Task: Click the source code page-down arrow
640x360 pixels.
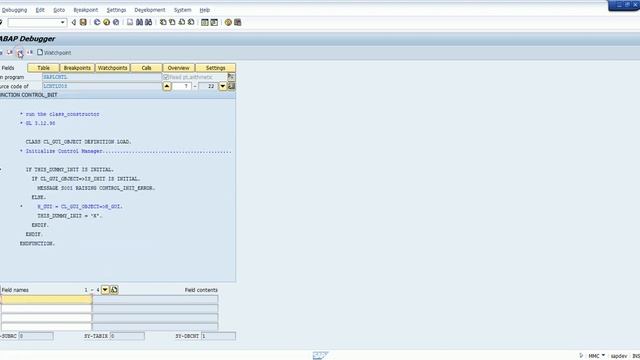Action: (223, 86)
